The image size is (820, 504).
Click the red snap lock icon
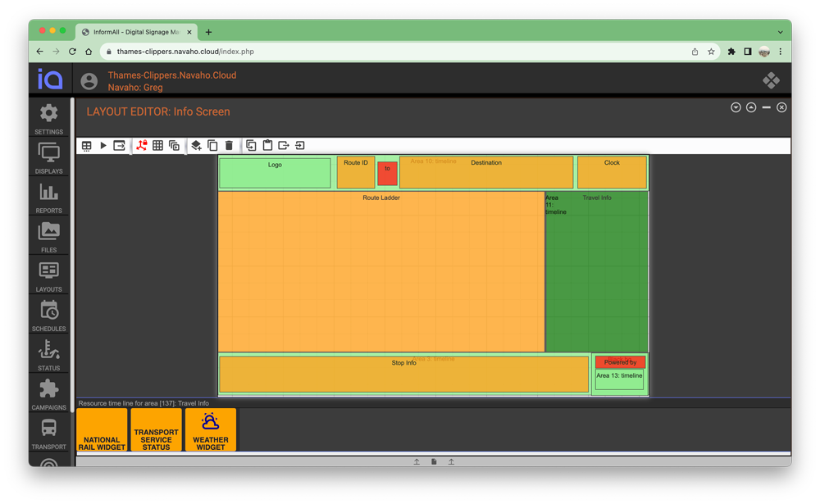142,146
